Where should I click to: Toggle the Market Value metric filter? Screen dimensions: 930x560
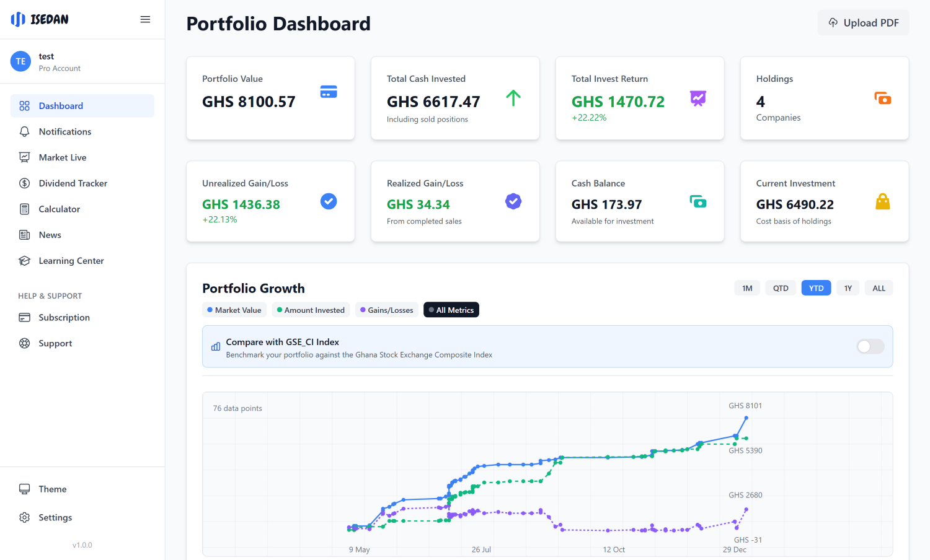pos(234,309)
